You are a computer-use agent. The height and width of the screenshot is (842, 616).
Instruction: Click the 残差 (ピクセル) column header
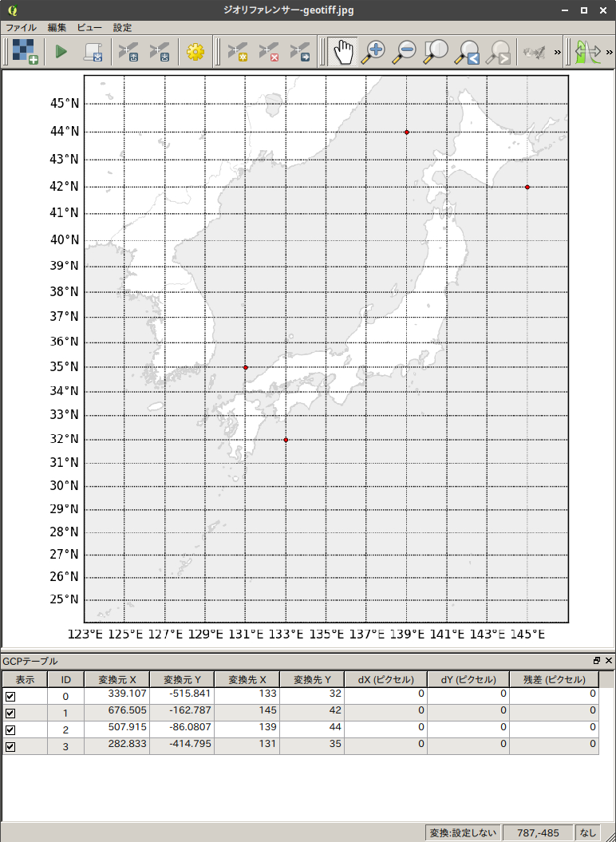click(x=555, y=679)
